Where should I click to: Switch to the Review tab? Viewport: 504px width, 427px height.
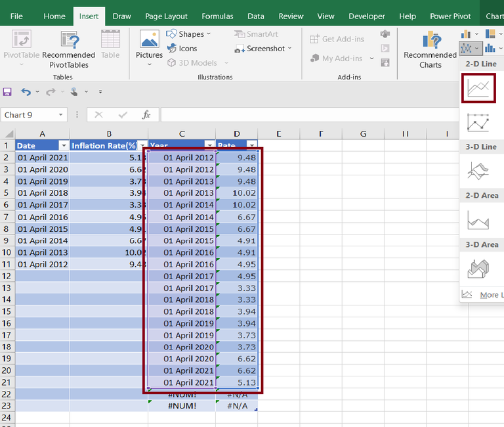(291, 16)
